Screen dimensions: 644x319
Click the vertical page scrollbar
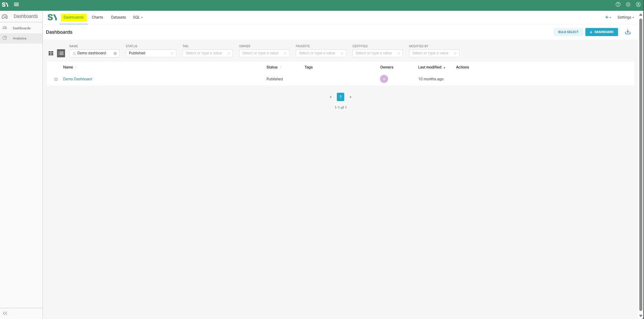tap(641, 162)
